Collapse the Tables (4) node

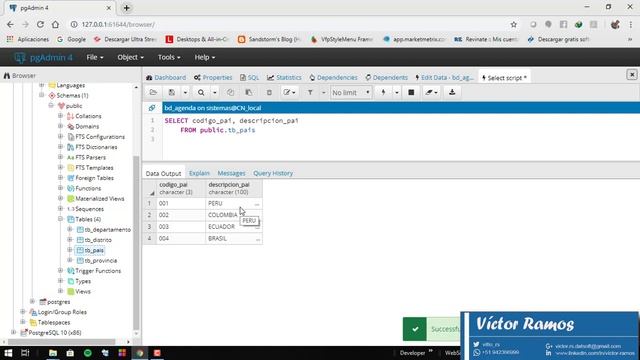click(x=60, y=219)
